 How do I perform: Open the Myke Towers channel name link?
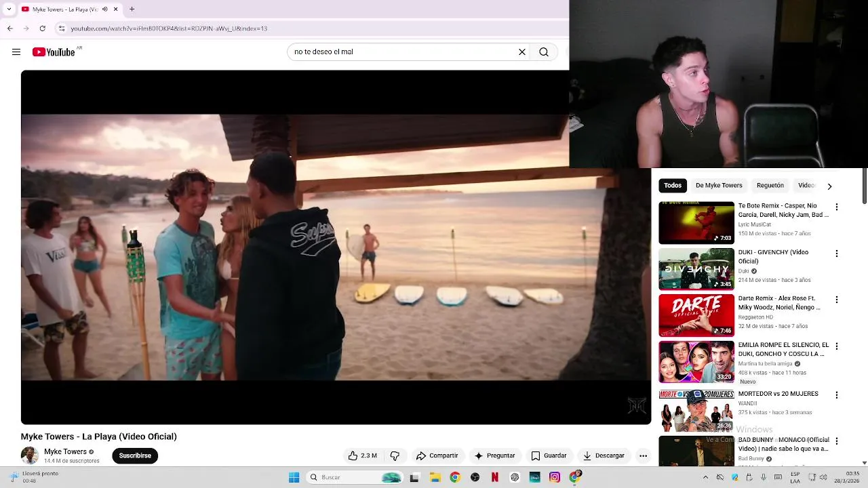coord(65,452)
